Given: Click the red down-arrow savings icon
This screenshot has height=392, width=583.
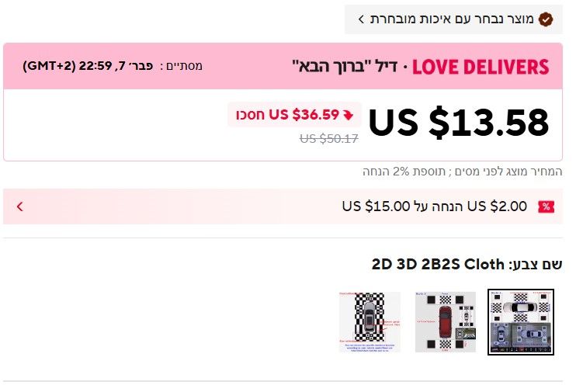Looking at the screenshot, I should (x=348, y=115).
